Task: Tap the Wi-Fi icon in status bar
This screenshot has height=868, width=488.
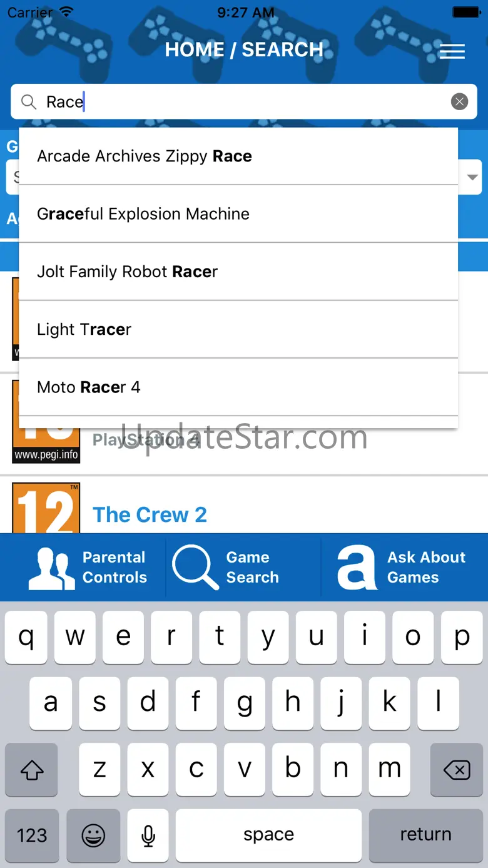Action: pos(67,12)
